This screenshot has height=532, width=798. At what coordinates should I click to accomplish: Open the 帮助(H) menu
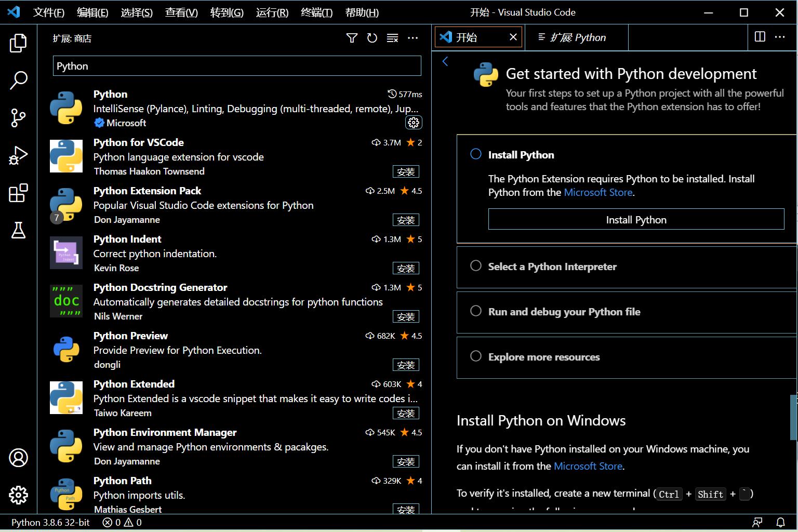coord(362,12)
